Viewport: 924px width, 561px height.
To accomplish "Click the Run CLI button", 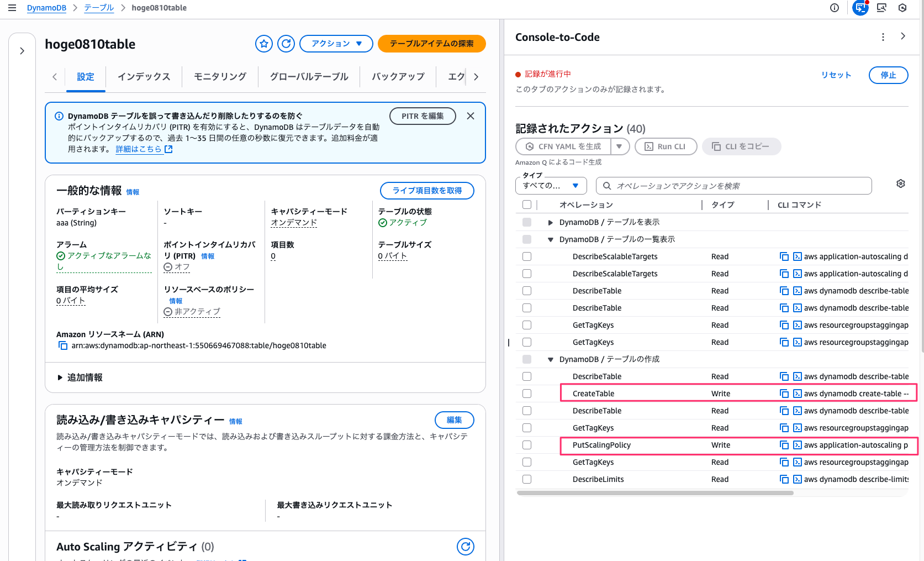I will (666, 146).
